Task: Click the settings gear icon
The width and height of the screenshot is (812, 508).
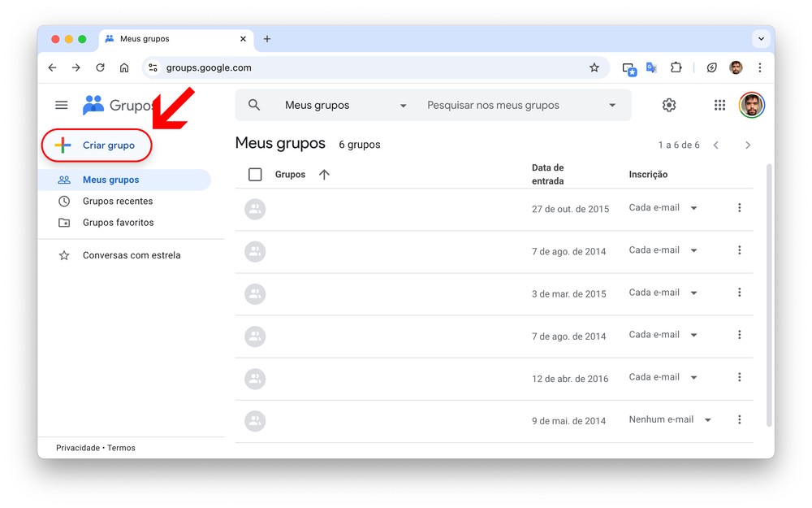Action: (x=669, y=105)
